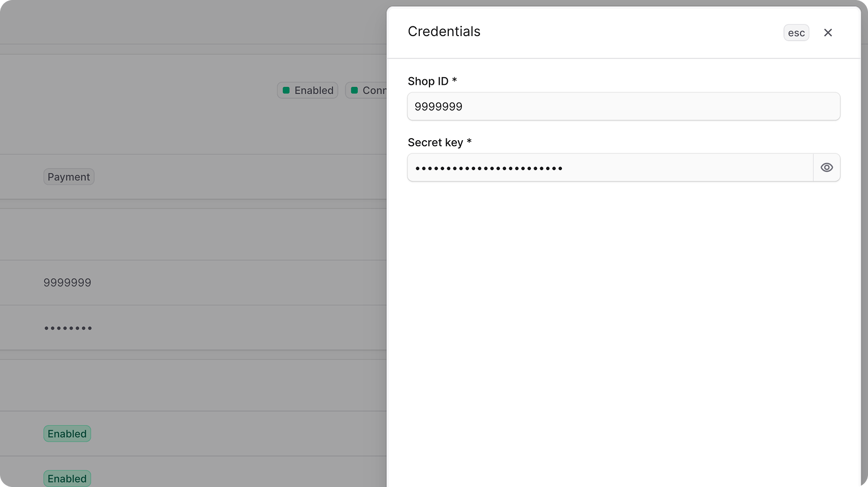Focus the masked Secret key field
The height and width of the screenshot is (487, 868).
[611, 168]
